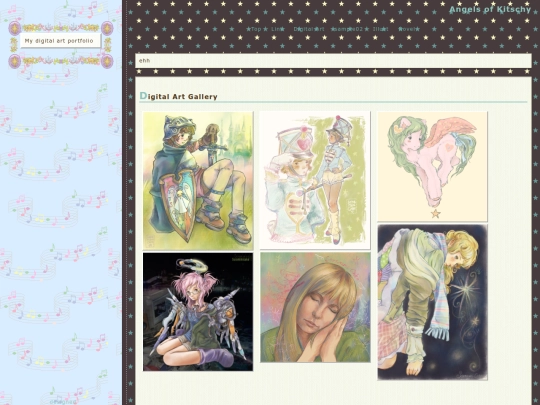Click the Angels of Kitschy site title
Viewport: 540px width, 405px height.
pos(490,9)
